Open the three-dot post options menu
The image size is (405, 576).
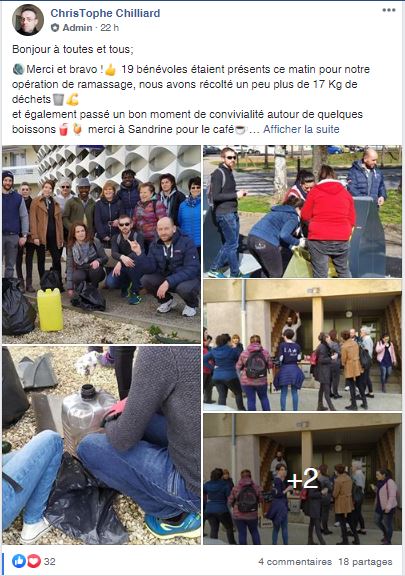[x=388, y=10]
